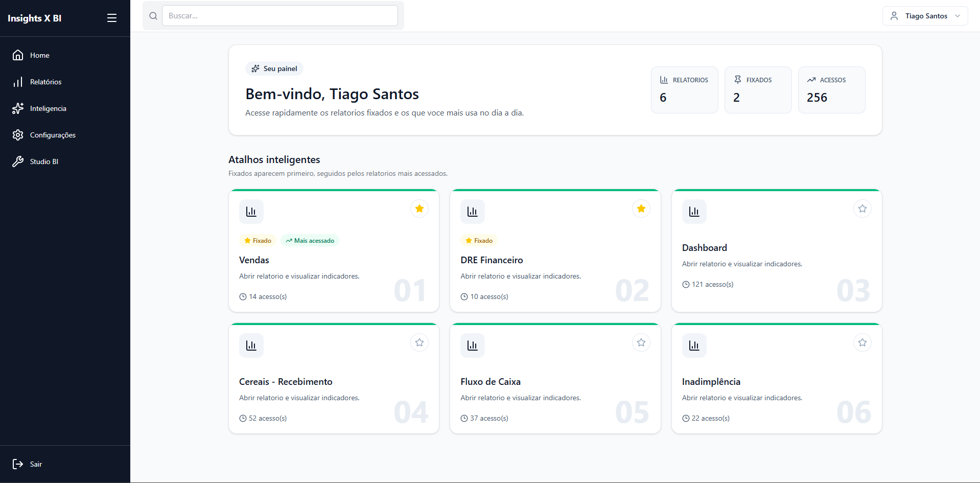Unpin Vendas using its gold star

coord(419,209)
